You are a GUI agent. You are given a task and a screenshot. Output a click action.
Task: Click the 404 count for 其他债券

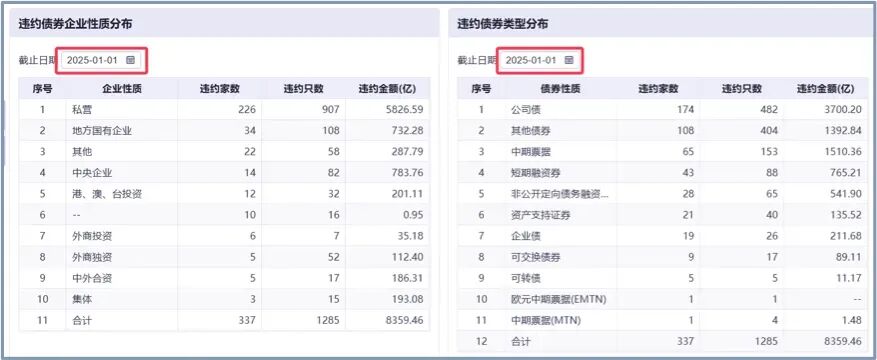769,131
